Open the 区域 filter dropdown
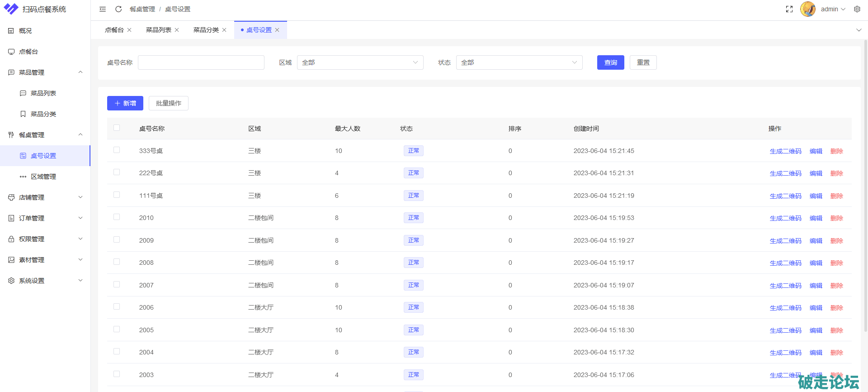868x392 pixels. [360, 62]
